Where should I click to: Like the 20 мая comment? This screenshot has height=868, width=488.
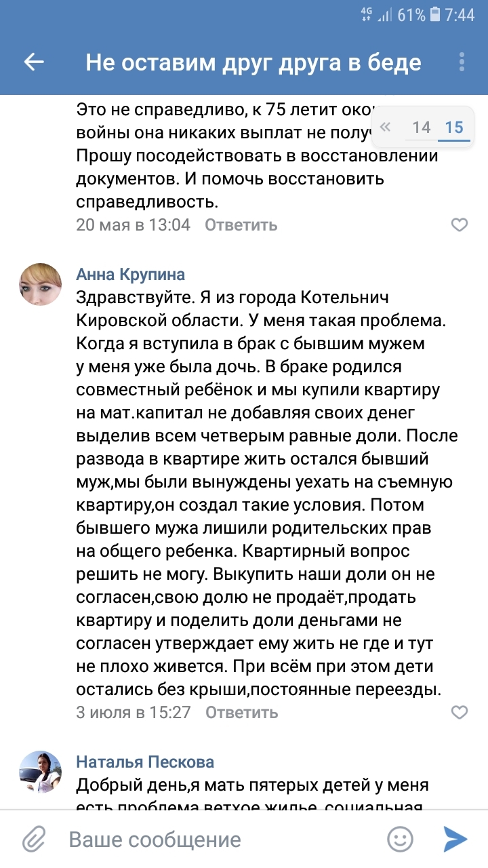pyautogui.click(x=460, y=224)
